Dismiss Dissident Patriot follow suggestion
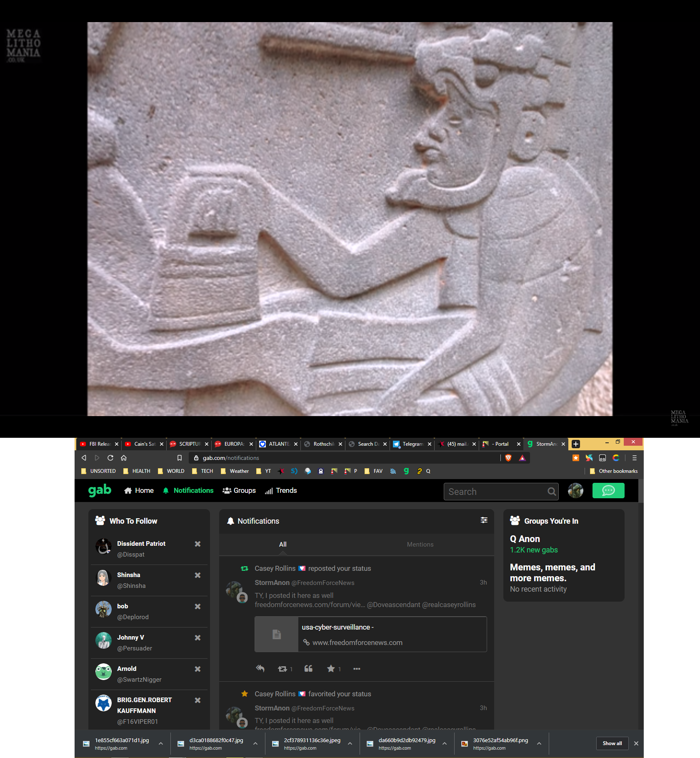Screen dimensions: 700x758 point(197,544)
